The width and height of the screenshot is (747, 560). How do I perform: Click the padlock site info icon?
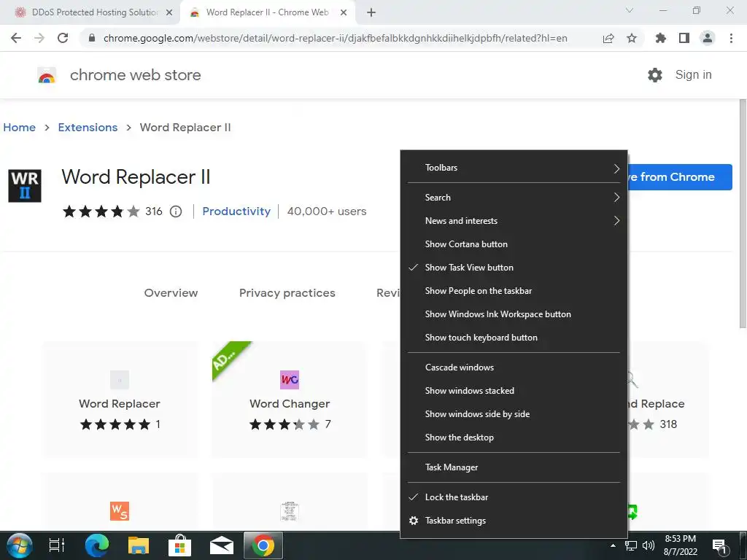point(92,38)
